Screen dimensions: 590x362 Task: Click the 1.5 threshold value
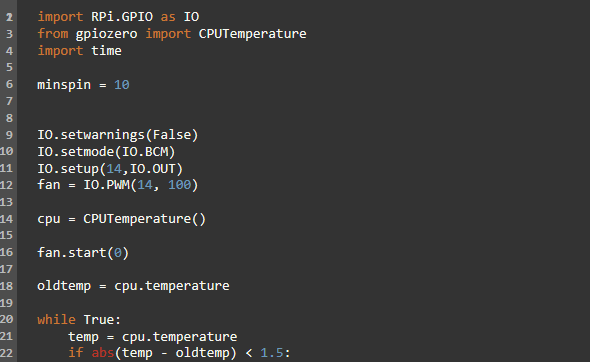coord(272,353)
